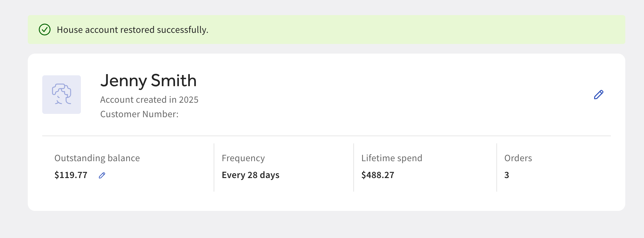Select the circled checkmark in the banner
This screenshot has height=238, width=644.
45,30
